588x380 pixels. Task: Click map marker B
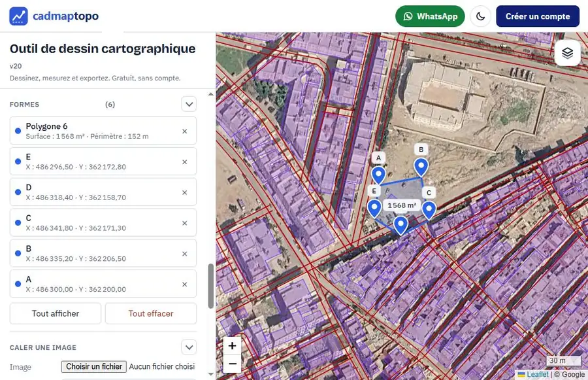click(421, 167)
